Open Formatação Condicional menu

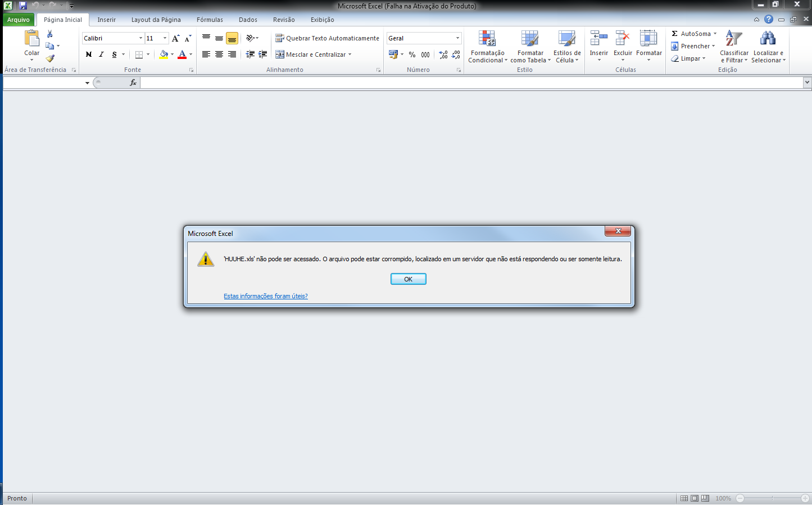point(487,47)
